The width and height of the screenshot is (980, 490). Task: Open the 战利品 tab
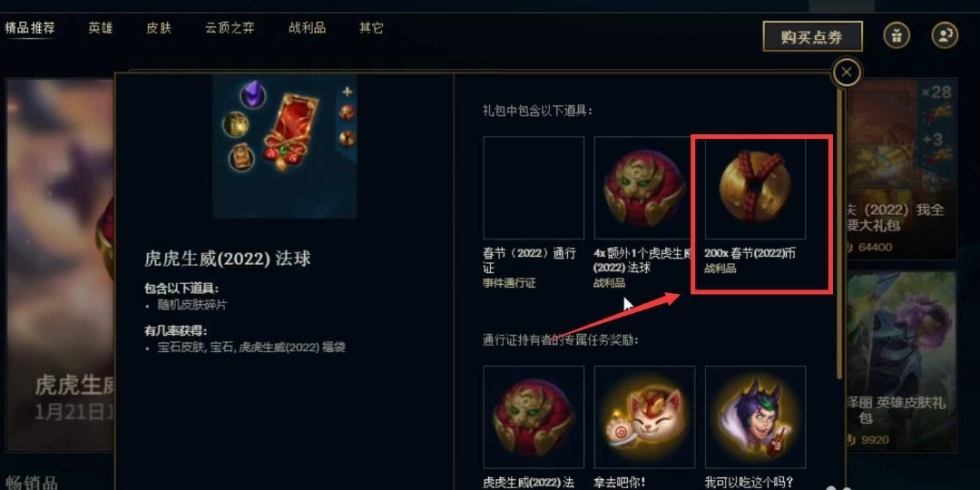pyautogui.click(x=307, y=28)
